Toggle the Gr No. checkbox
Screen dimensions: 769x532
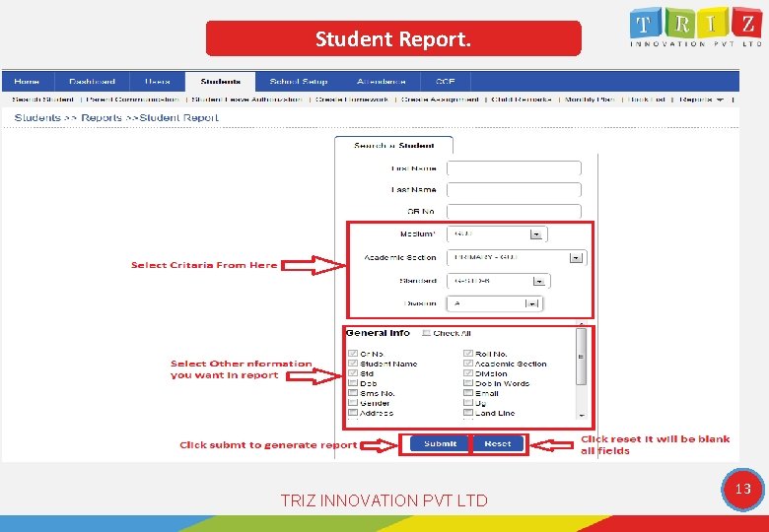coord(353,354)
